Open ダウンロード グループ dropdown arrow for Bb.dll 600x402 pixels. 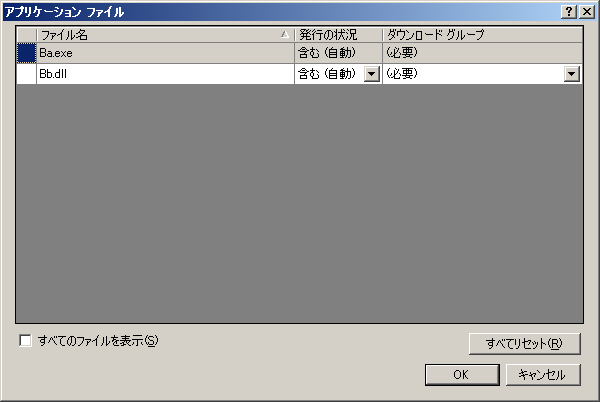572,74
